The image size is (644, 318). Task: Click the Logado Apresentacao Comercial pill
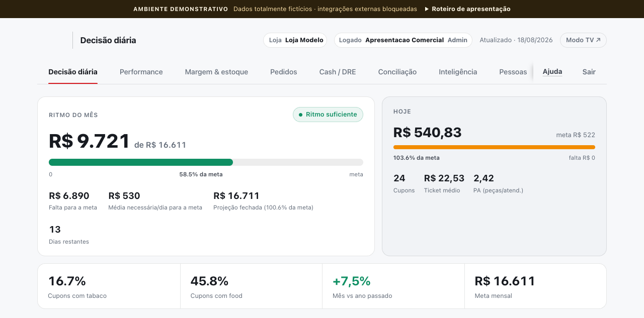click(x=403, y=40)
